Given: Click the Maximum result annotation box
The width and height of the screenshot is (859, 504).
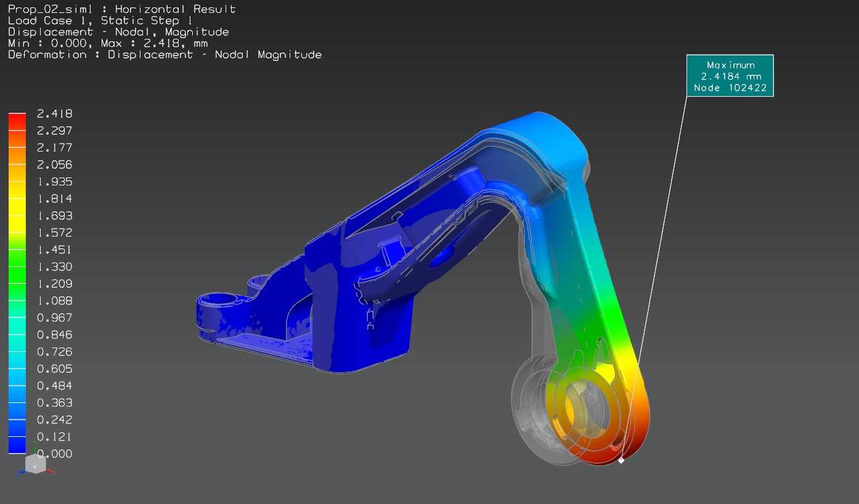Looking at the screenshot, I should click(x=730, y=76).
